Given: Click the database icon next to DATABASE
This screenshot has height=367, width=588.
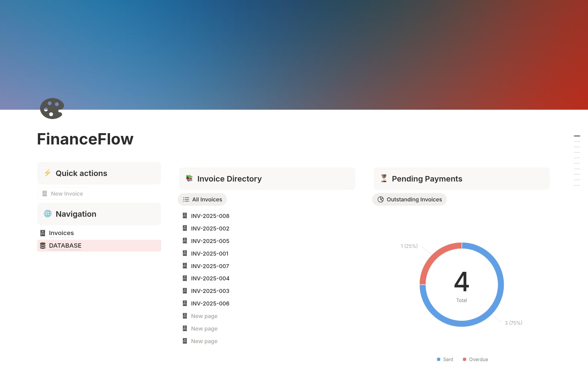Looking at the screenshot, I should [x=43, y=245].
